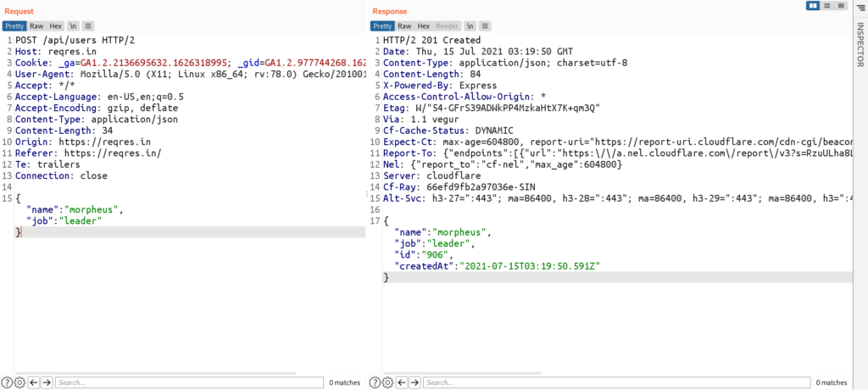Open the vertical INSPECTOR tab
Screen dimensions: 868x390
860,44
